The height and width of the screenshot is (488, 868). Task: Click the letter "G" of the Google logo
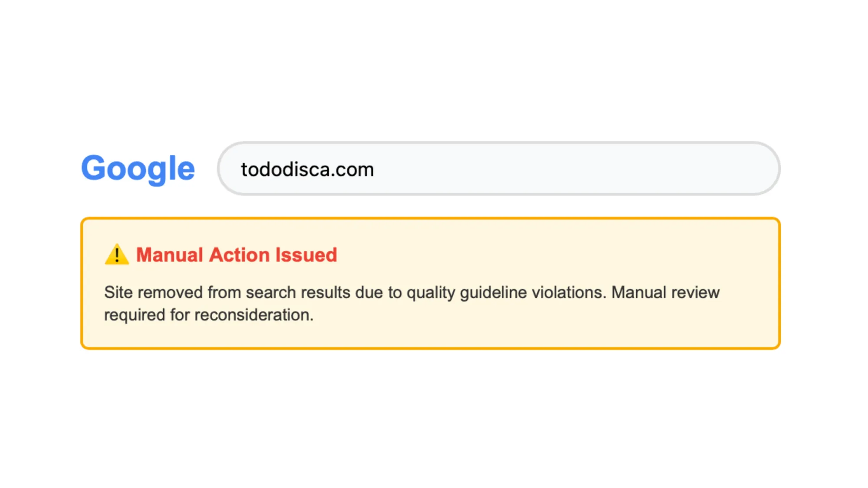point(92,167)
